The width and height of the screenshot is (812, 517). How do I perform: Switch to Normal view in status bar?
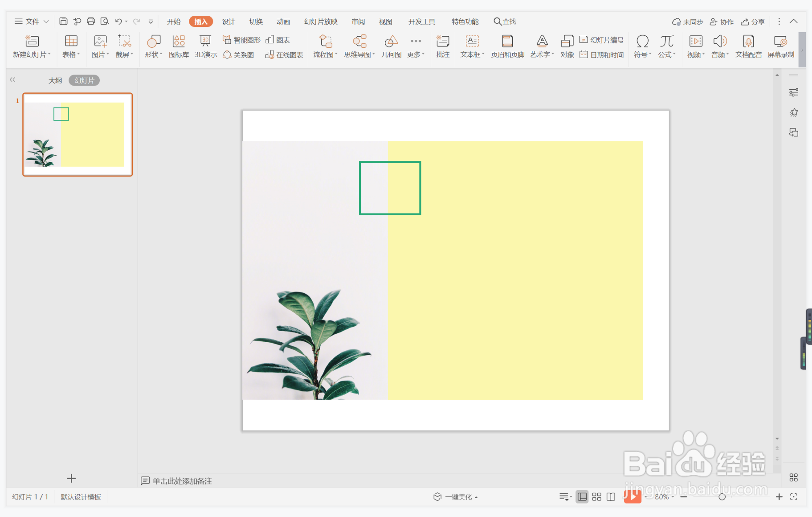pyautogui.click(x=582, y=497)
